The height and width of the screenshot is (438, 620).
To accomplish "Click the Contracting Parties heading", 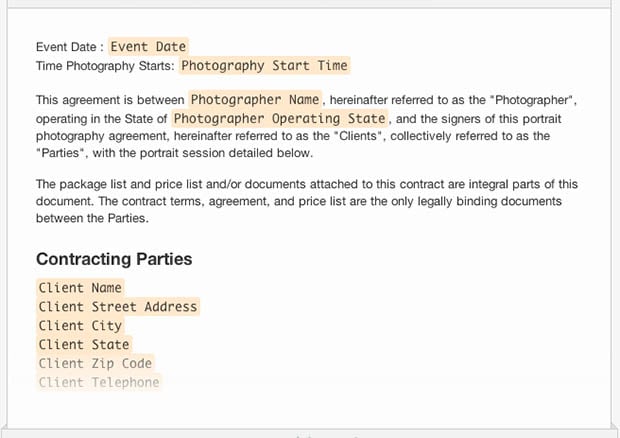I will pyautogui.click(x=114, y=259).
